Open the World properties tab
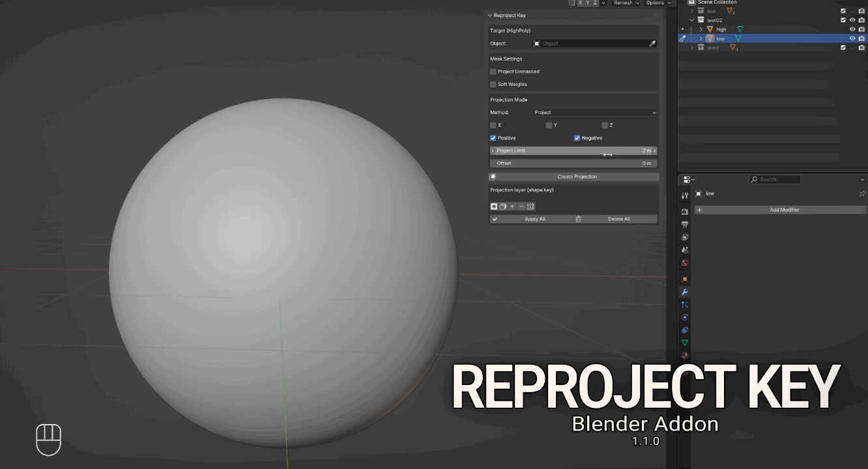 pos(685,263)
